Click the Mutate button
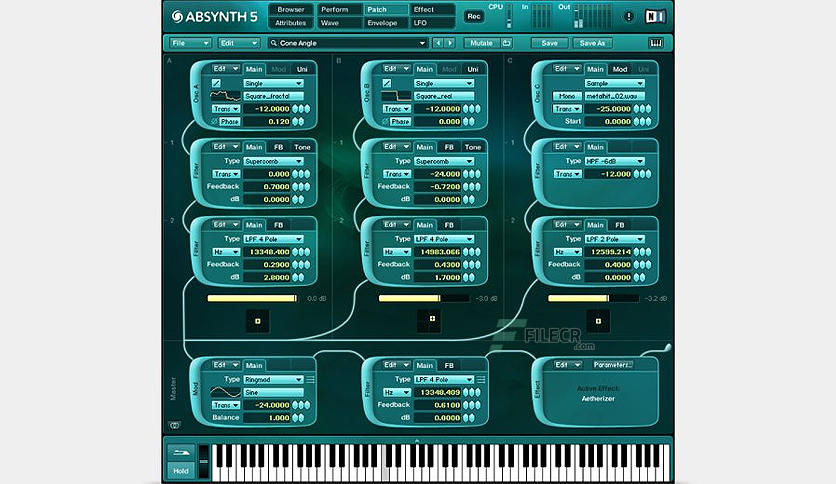836x484 pixels. (x=481, y=43)
